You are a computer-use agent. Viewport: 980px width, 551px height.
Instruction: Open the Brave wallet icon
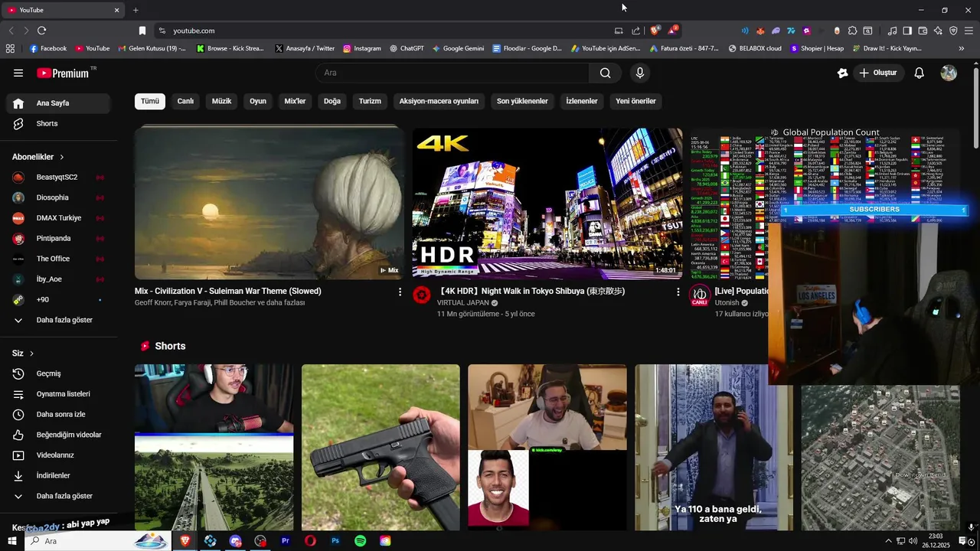pos(923,31)
